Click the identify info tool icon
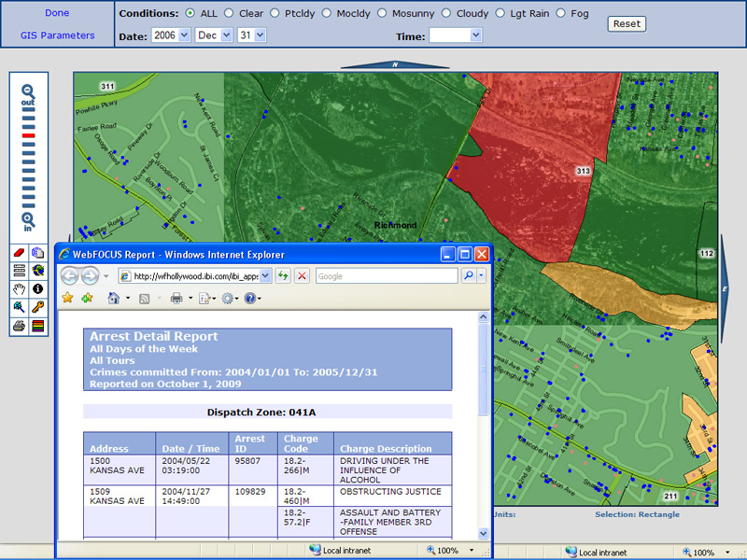Screen dimensions: 747x560 (x=38, y=289)
